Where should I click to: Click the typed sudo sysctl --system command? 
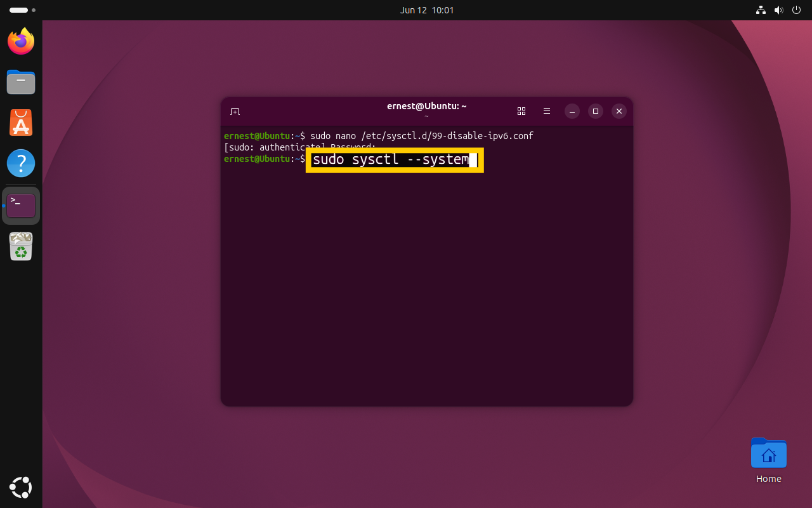tap(391, 159)
